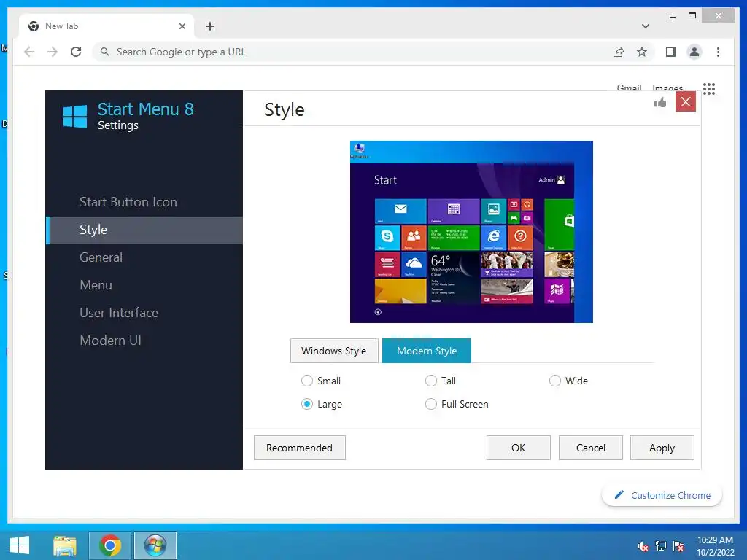Close the New Tab tab
Image resolution: width=747 pixels, height=560 pixels.
point(182,26)
